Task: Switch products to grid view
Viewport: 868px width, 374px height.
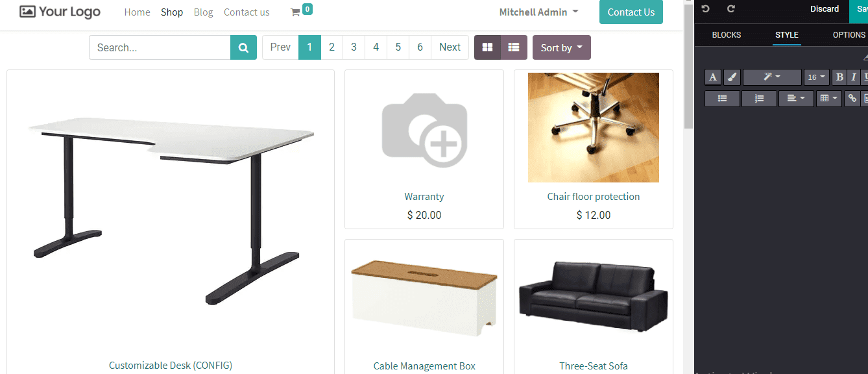Action: click(x=487, y=47)
